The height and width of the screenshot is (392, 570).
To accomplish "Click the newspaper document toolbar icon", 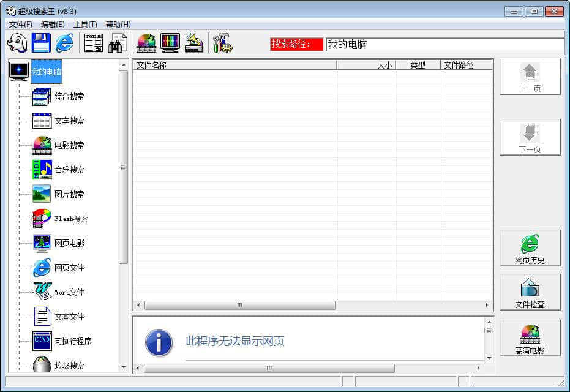I will 94,43.
